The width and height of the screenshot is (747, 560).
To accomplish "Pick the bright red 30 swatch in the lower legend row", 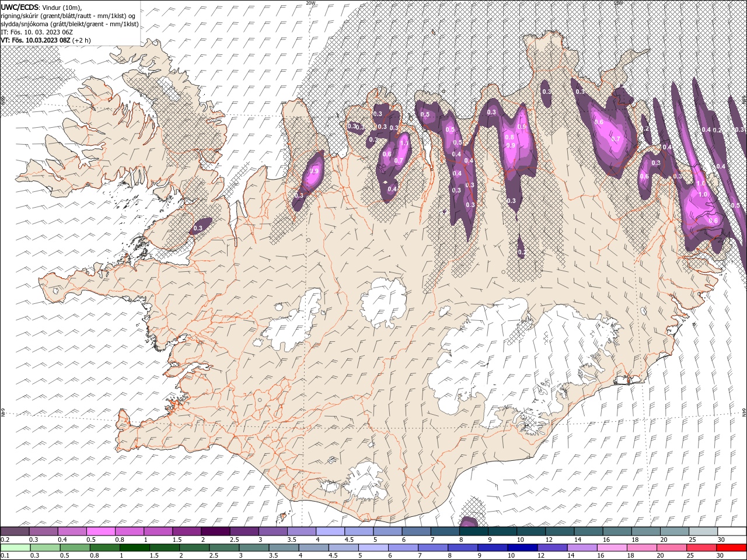I will 731,548.
